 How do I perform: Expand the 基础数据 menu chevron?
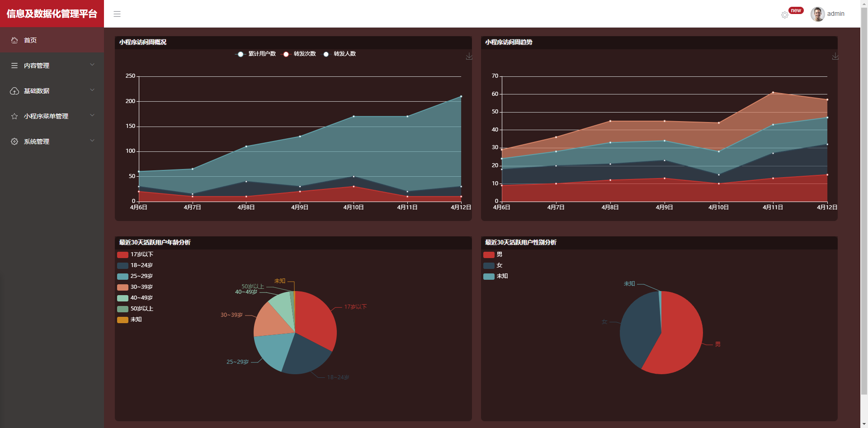(x=92, y=90)
